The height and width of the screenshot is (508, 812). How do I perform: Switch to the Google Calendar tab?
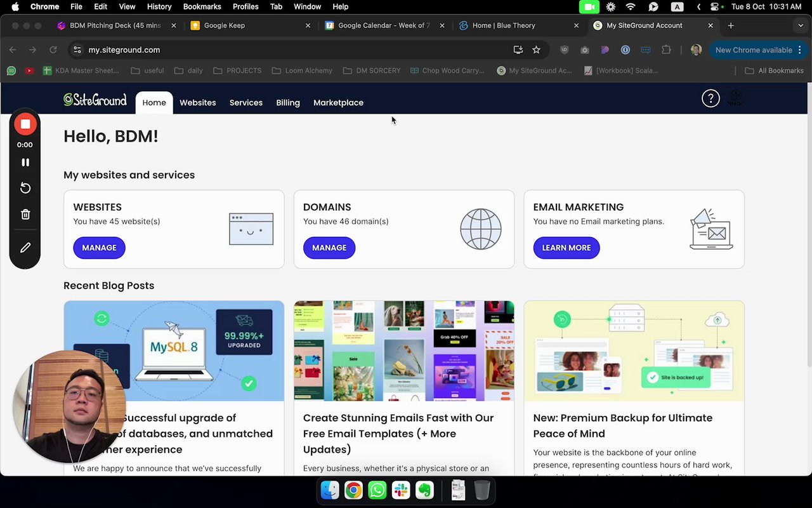[x=384, y=25]
